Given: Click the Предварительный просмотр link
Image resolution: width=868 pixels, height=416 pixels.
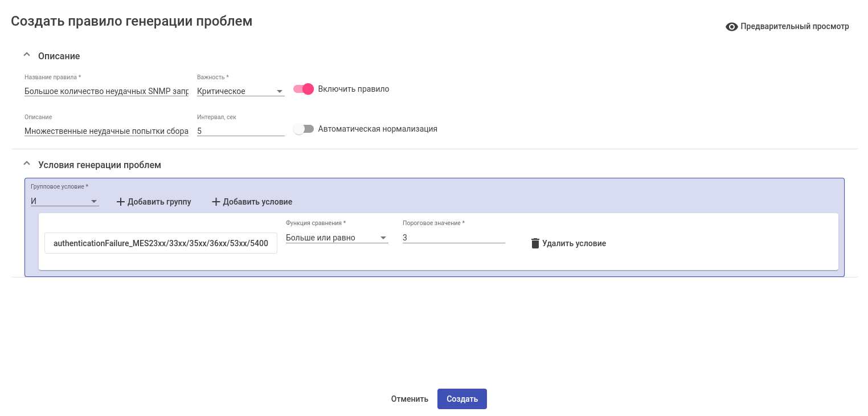Looking at the screenshot, I should click(795, 26).
